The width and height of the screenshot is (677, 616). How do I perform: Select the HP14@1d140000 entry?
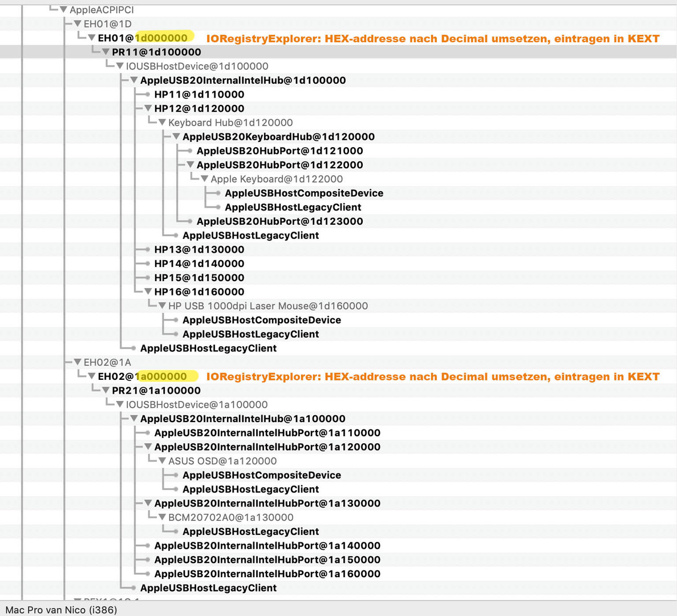point(199,264)
